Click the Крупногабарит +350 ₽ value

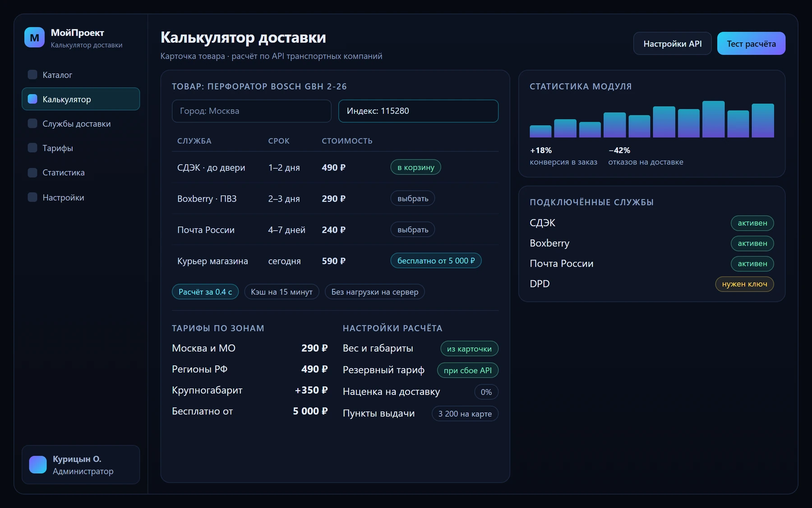pyautogui.click(x=311, y=390)
